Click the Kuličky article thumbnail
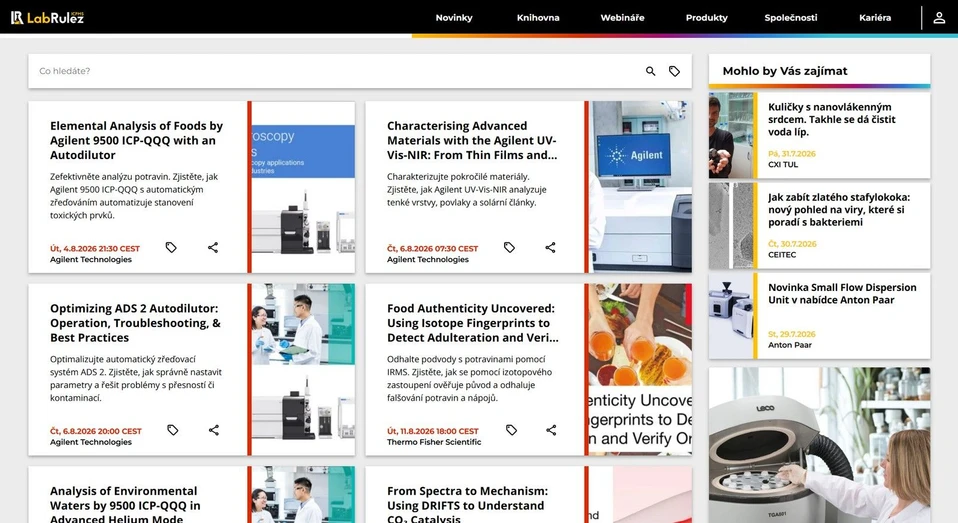Image resolution: width=958 pixels, height=523 pixels. coord(731,135)
